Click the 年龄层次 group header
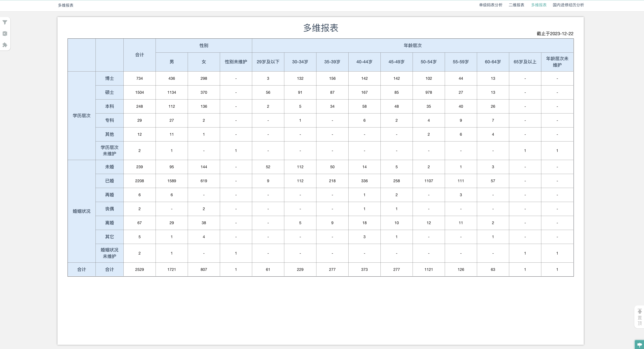This screenshot has width=644, height=349. [413, 46]
